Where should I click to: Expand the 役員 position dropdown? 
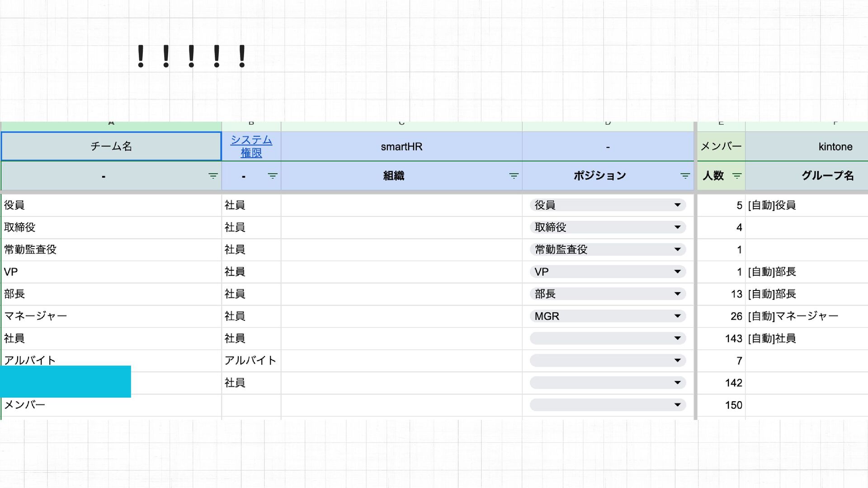pyautogui.click(x=677, y=205)
